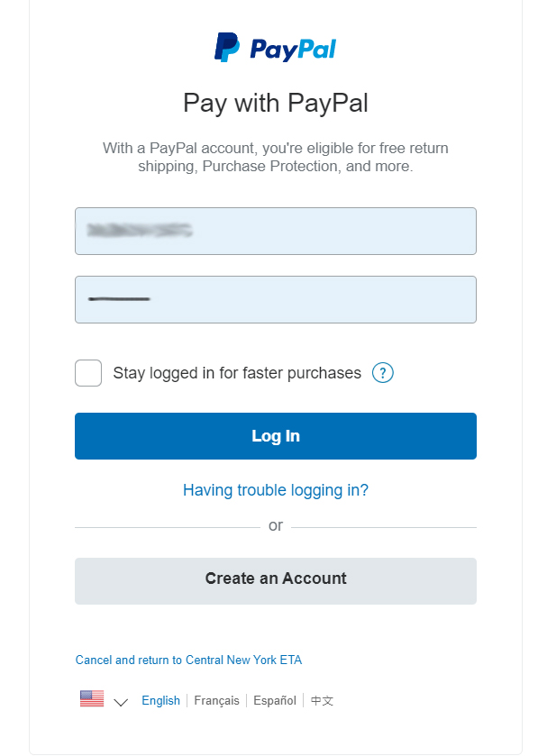Enable the stay logged in checkbox
This screenshot has height=756, width=538.
click(88, 373)
